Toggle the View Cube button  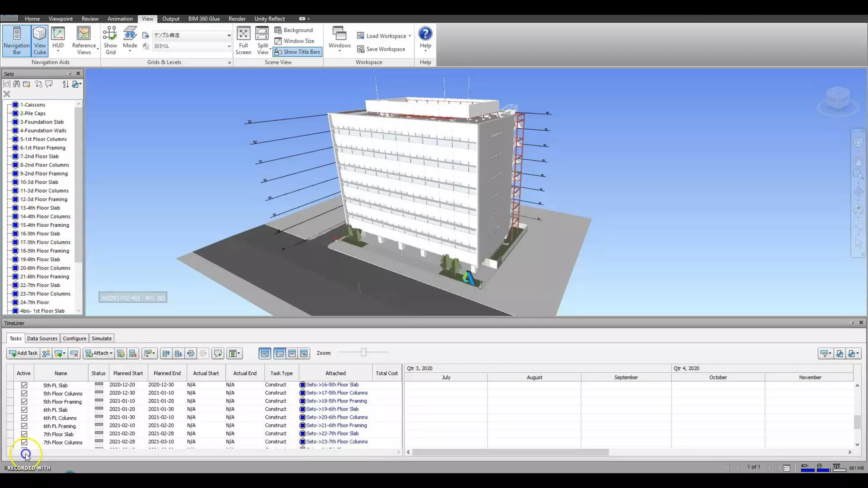[x=39, y=41]
